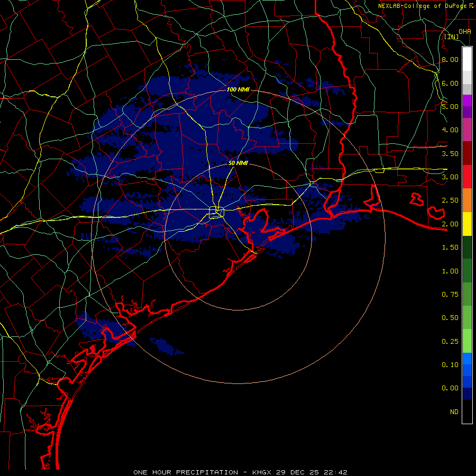476x476 pixels.
Task: Click the 0.25 legend value
Action: 450,342
